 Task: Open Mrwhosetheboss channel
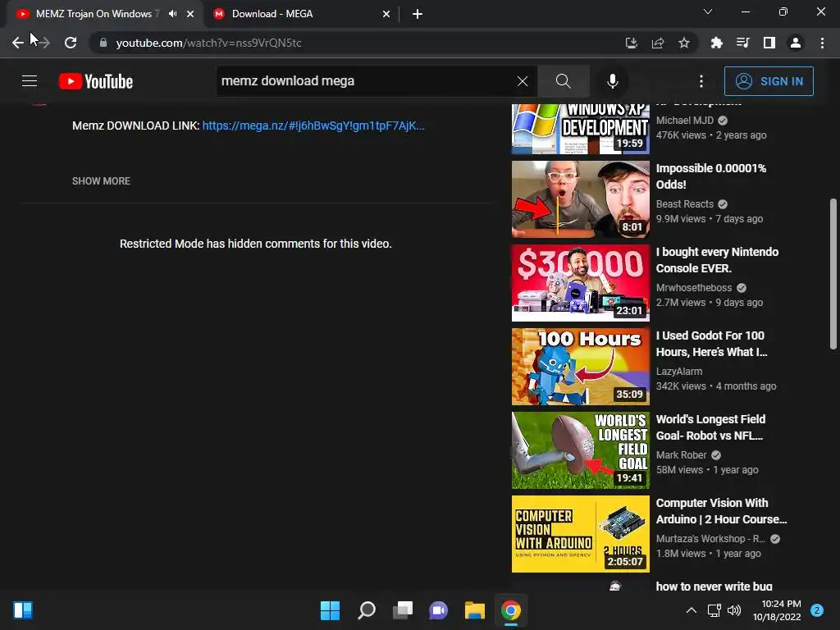(694, 288)
